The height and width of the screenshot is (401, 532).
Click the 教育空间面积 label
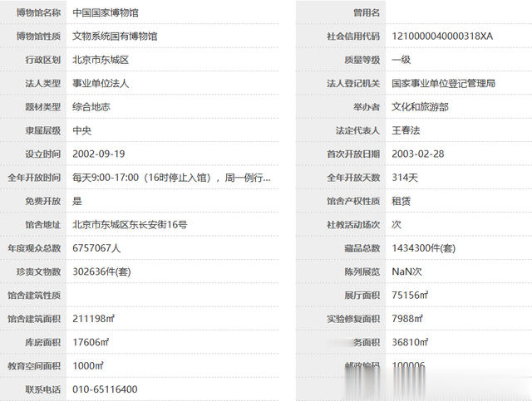point(34,366)
